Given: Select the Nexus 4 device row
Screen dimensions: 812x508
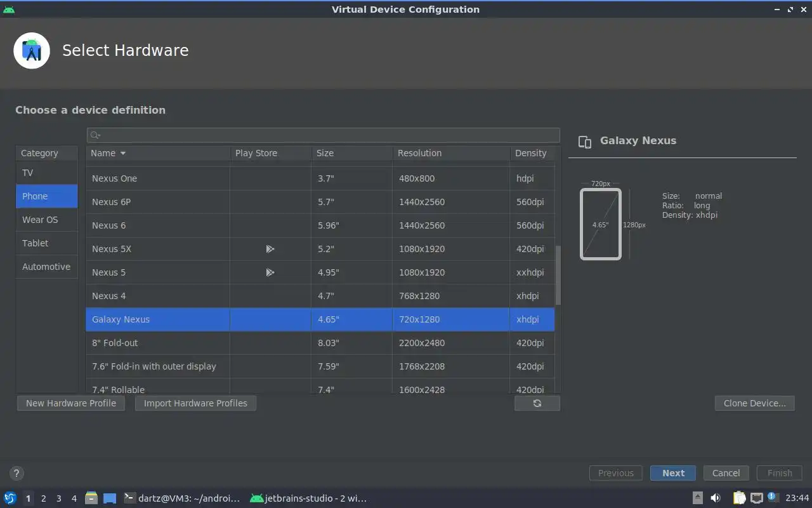Looking at the screenshot, I should coord(320,296).
